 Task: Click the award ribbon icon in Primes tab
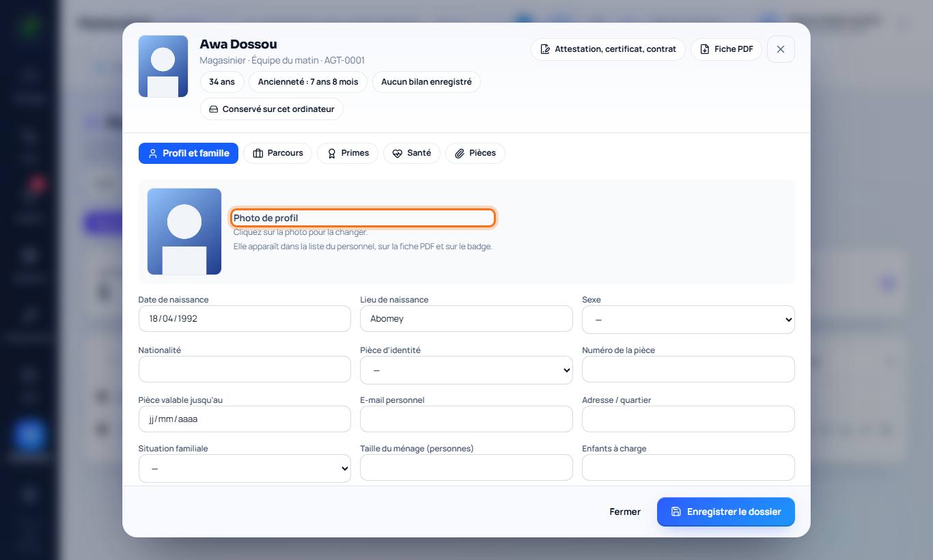coord(332,154)
